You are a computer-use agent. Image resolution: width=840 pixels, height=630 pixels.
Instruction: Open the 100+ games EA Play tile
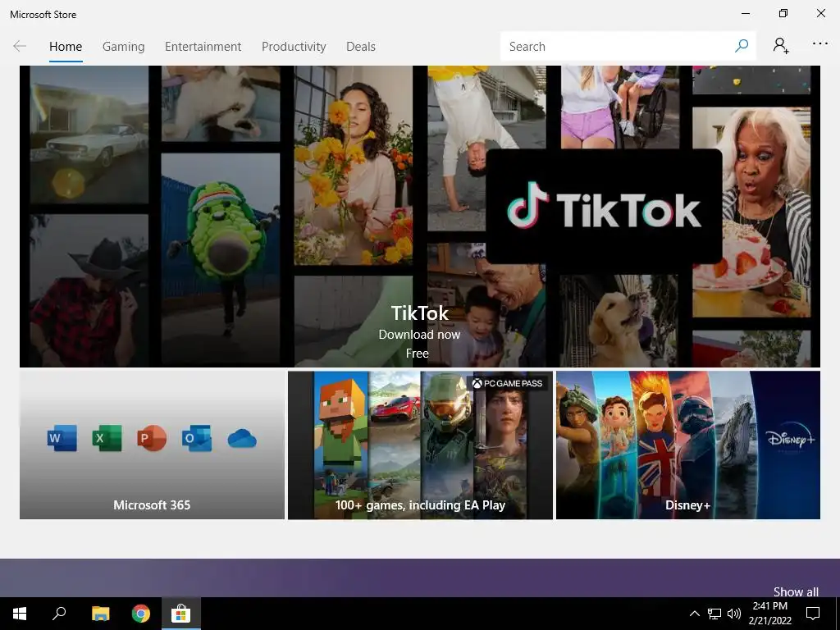click(420, 445)
